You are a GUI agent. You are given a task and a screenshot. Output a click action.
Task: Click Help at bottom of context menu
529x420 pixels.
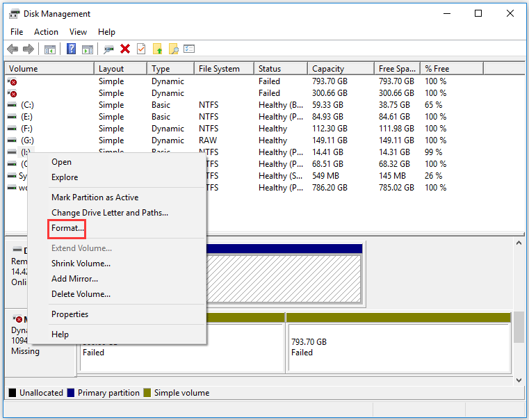tap(60, 334)
